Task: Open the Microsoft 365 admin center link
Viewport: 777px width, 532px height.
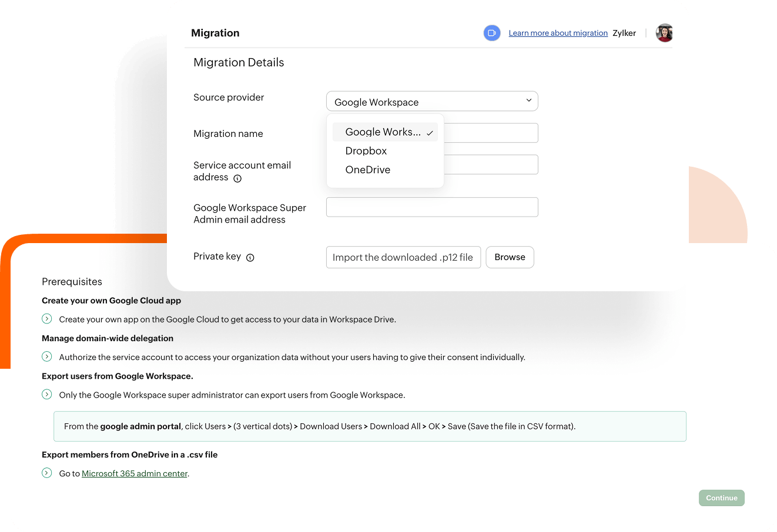Action: (135, 473)
